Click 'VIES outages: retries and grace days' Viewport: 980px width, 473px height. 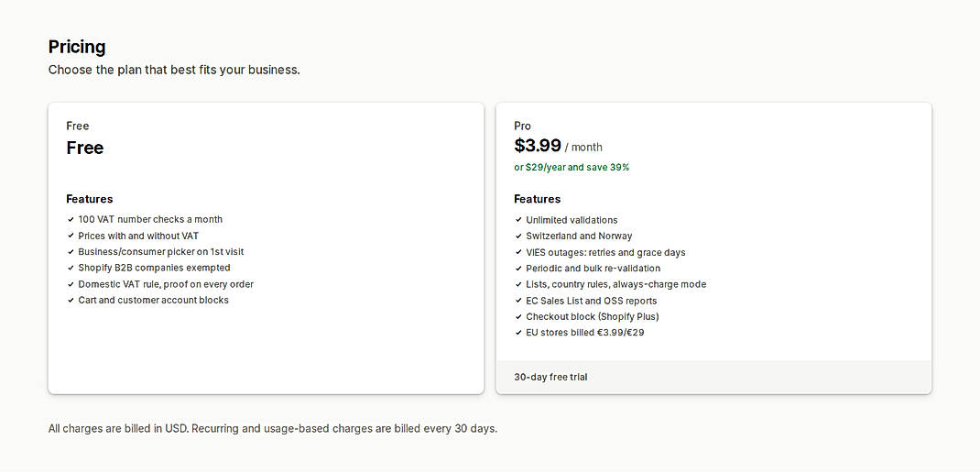(x=605, y=253)
